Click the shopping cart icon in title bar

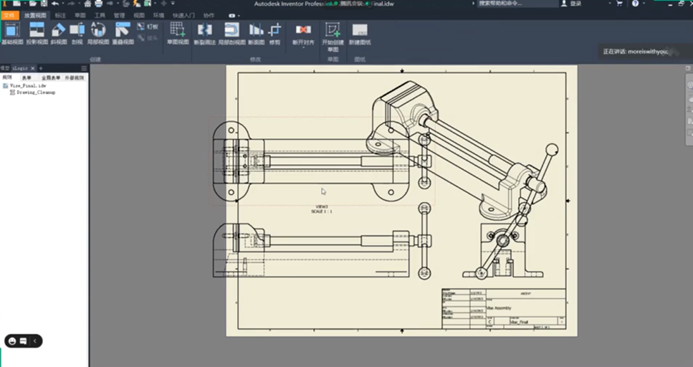tap(619, 4)
